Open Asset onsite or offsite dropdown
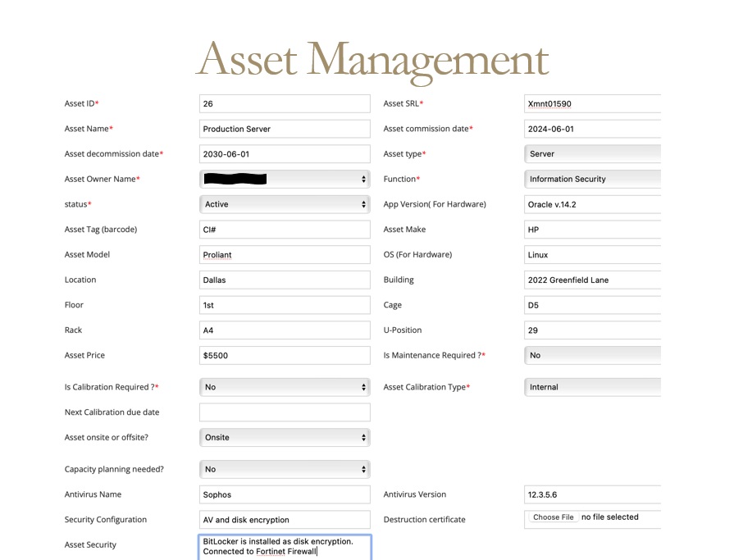The image size is (734, 560). pos(285,438)
